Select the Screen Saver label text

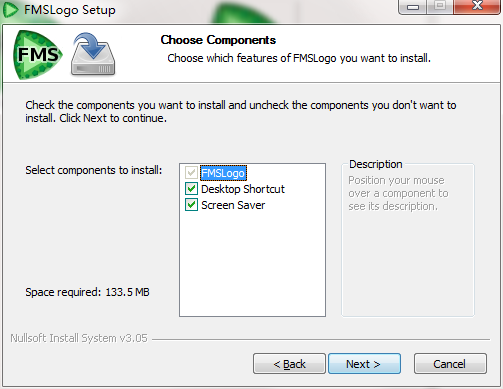233,205
